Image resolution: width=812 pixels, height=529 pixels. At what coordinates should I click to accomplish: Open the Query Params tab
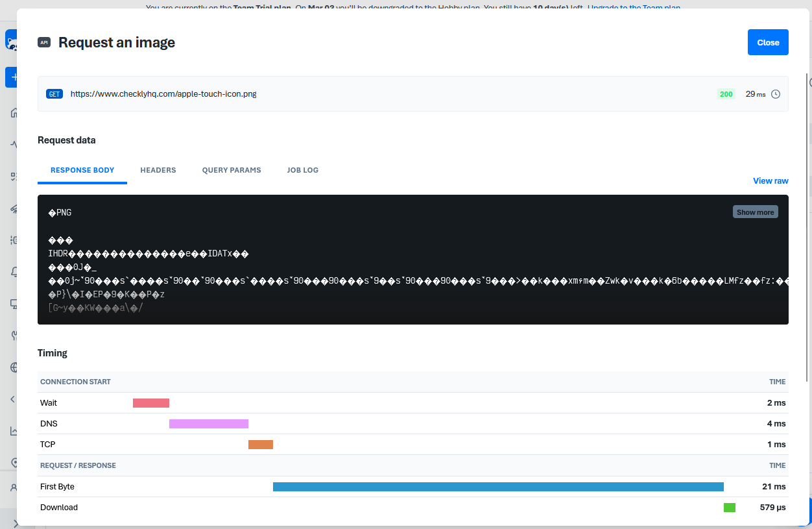pyautogui.click(x=232, y=170)
